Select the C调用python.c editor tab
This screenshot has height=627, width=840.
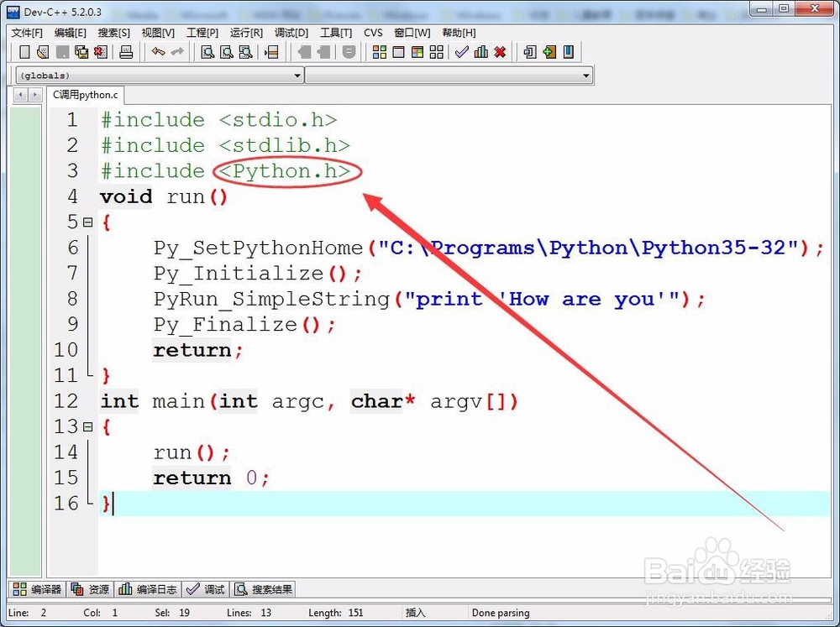pos(84,95)
